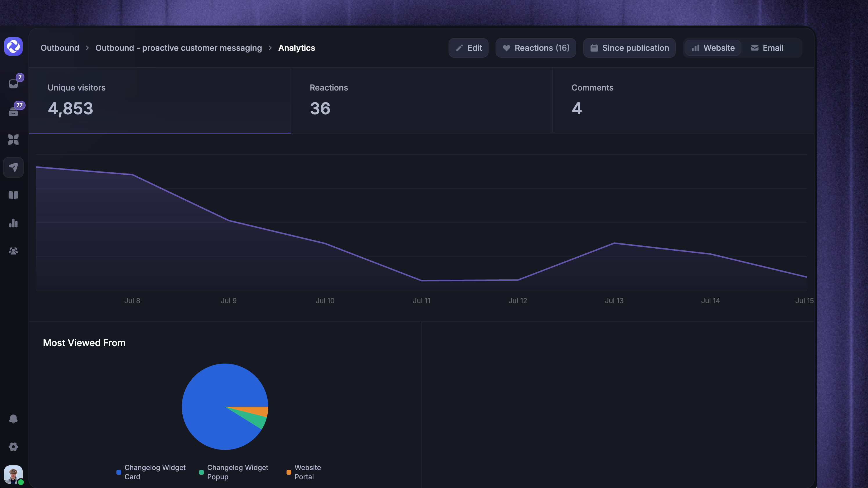The height and width of the screenshot is (488, 868).
Task: Open the notifications bell icon
Action: pyautogui.click(x=13, y=419)
